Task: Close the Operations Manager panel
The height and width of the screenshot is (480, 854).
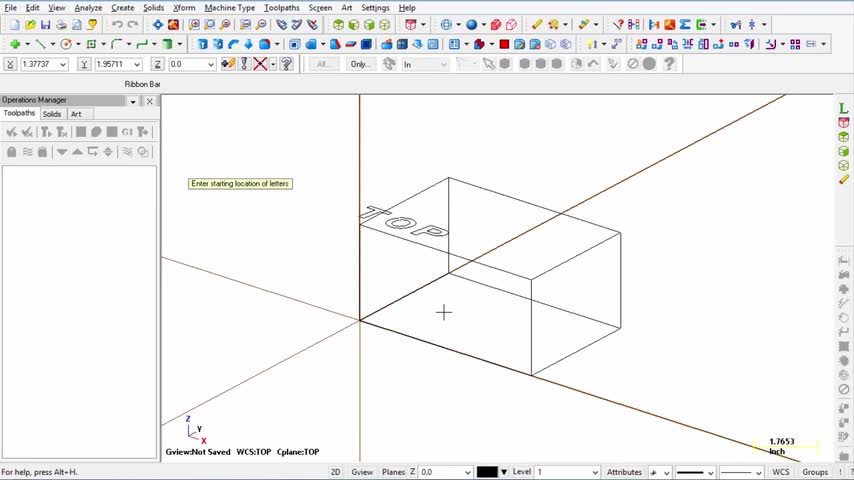Action: [x=150, y=101]
